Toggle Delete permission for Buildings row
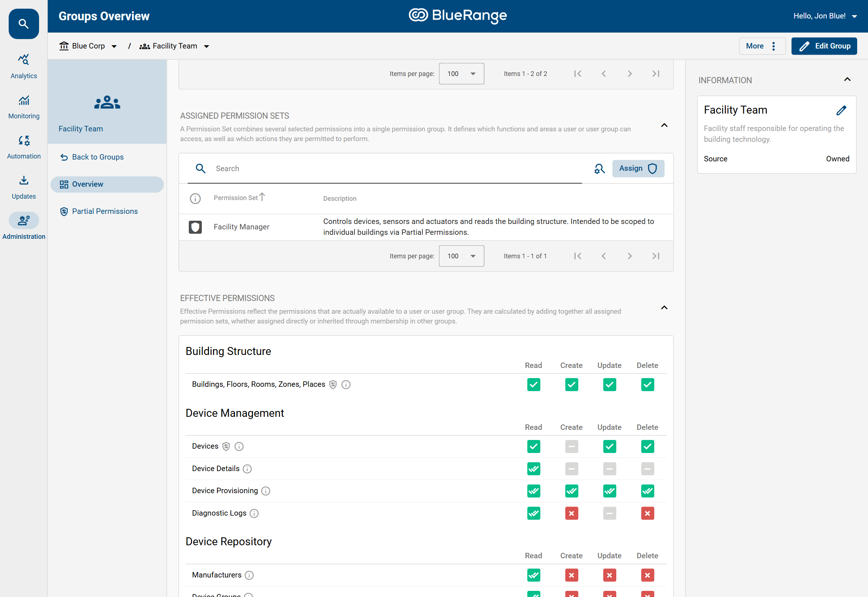The height and width of the screenshot is (597, 868). [647, 385]
